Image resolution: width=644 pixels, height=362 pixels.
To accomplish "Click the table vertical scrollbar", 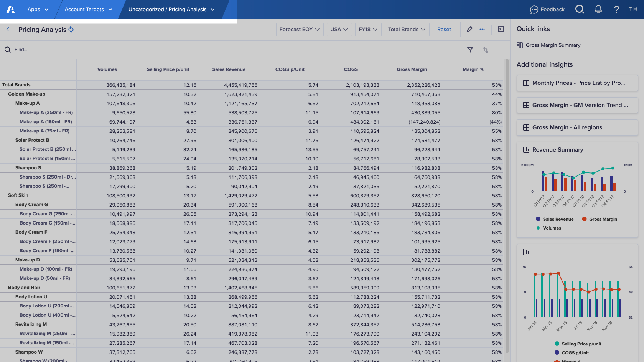I will (507, 205).
